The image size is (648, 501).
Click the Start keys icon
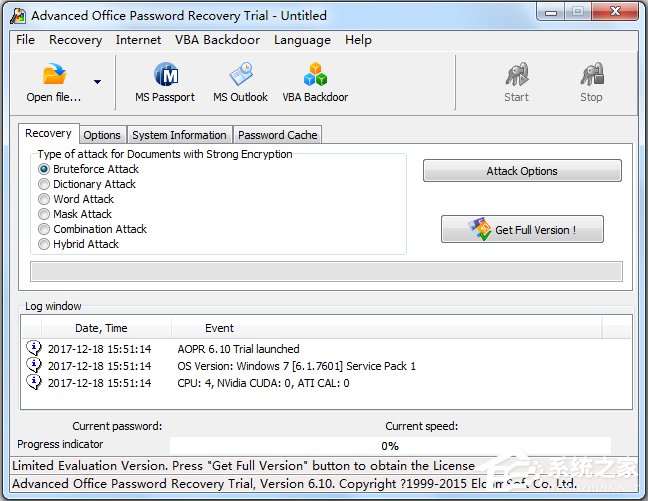[x=517, y=74]
